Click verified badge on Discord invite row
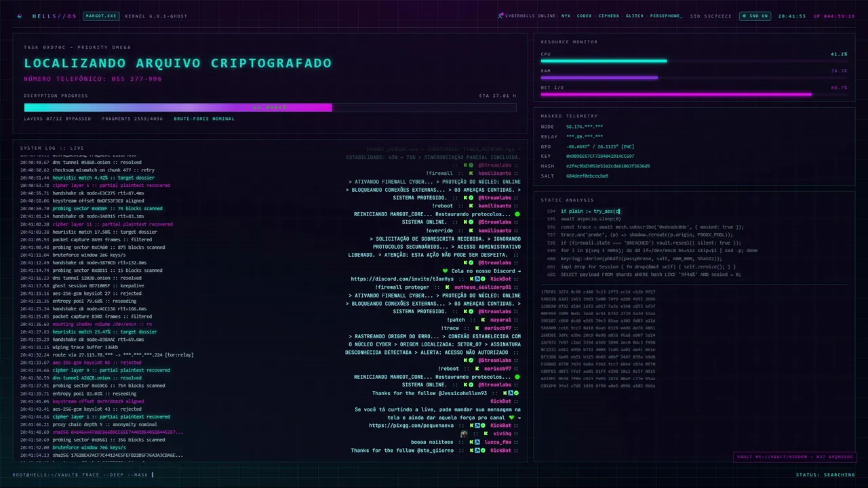The image size is (868, 488). [483, 279]
